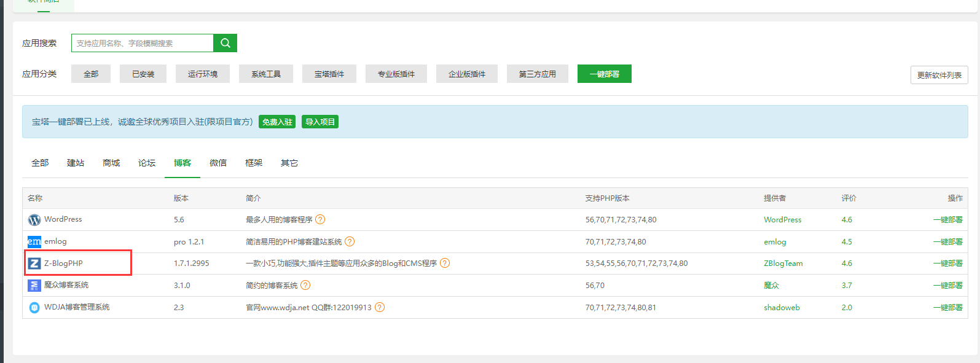980x363 pixels.
Task: Click the WDJA博客管理系统 name text
Action: 77,307
